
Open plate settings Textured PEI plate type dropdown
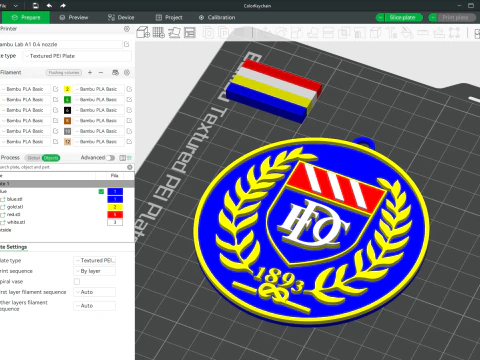(95, 260)
